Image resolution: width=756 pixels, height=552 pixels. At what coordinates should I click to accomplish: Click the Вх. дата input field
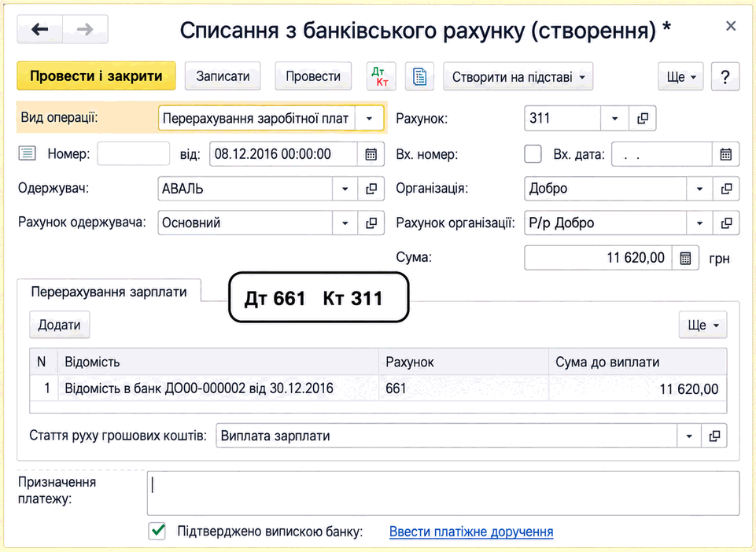(x=662, y=154)
